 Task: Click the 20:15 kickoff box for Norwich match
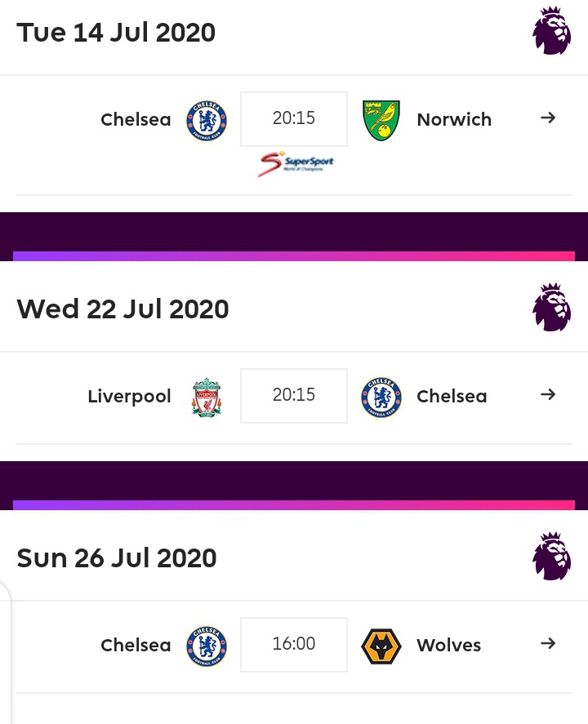click(294, 119)
